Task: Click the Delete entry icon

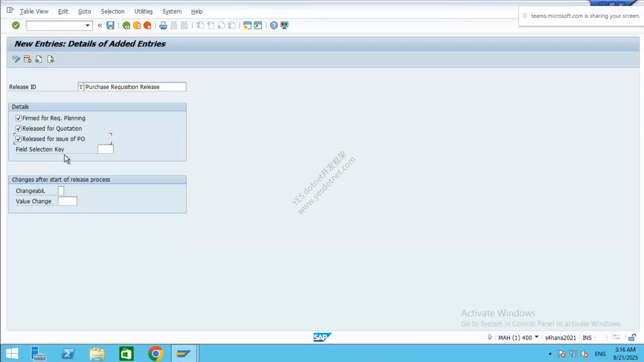Action: point(28,60)
